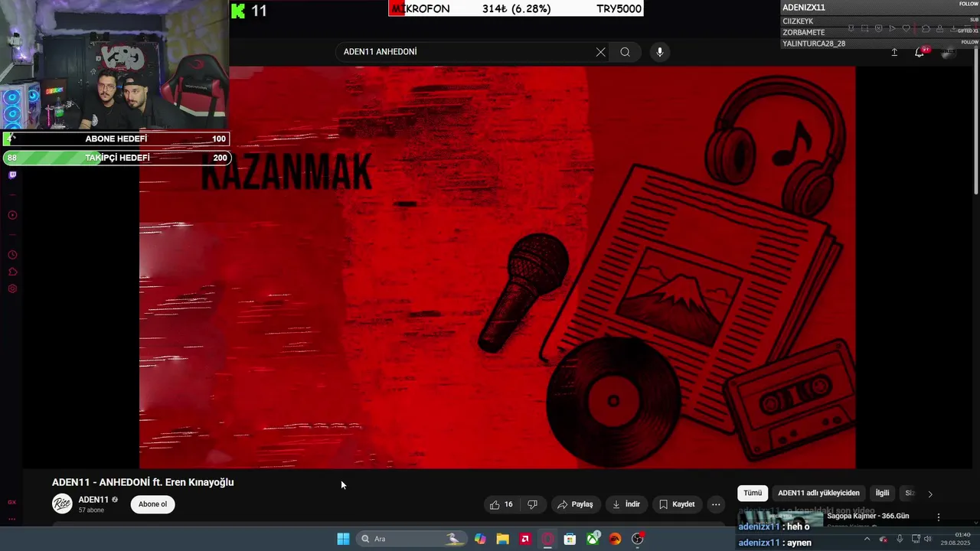This screenshot has height=551, width=980.
Task: Subscribe with the Abone ol button
Action: coord(152,504)
